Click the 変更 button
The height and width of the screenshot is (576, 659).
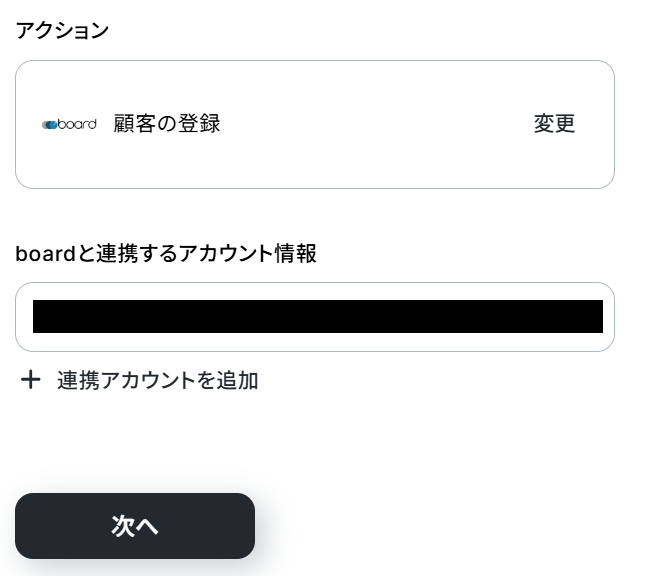(x=554, y=124)
